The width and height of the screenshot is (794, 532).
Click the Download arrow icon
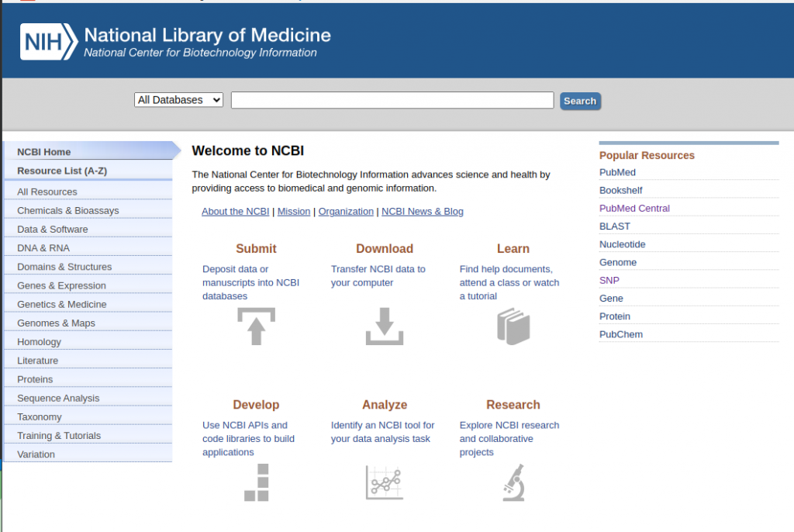(x=385, y=326)
